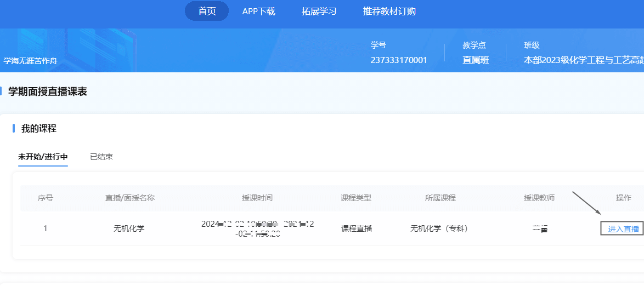Image resolution: width=644 pixels, height=292 pixels.
Task: Click the 课程直播 course type cell
Action: click(x=357, y=228)
